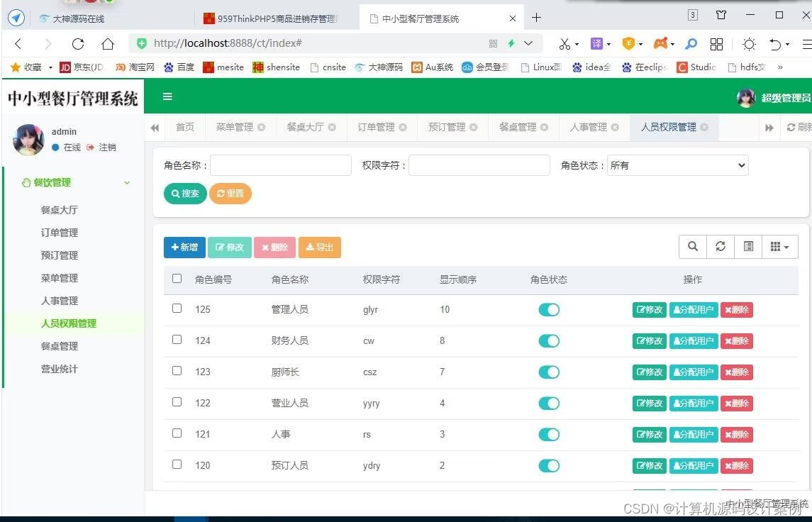
Task: Open the 餐桌大厅 sidebar item
Action: (x=60, y=210)
